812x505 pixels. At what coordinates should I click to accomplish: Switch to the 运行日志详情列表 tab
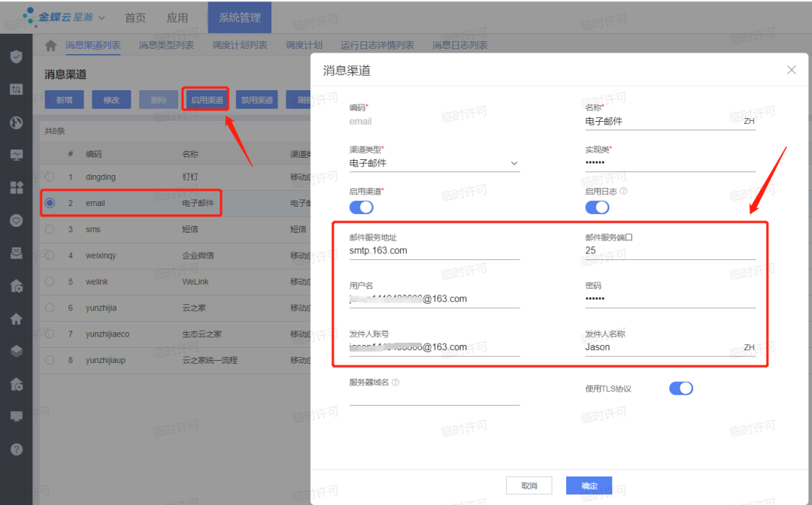point(377,45)
